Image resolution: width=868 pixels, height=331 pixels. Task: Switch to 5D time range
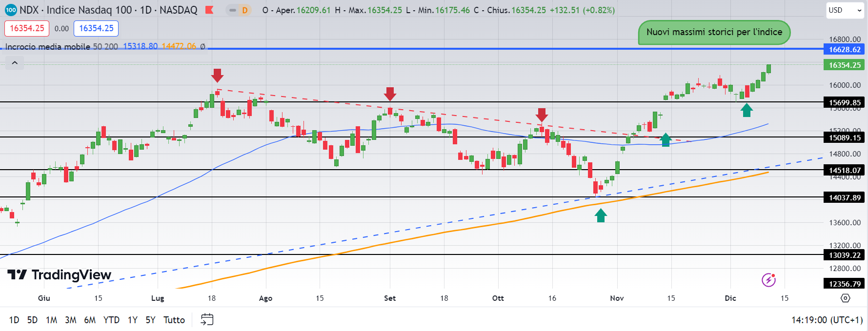32,320
